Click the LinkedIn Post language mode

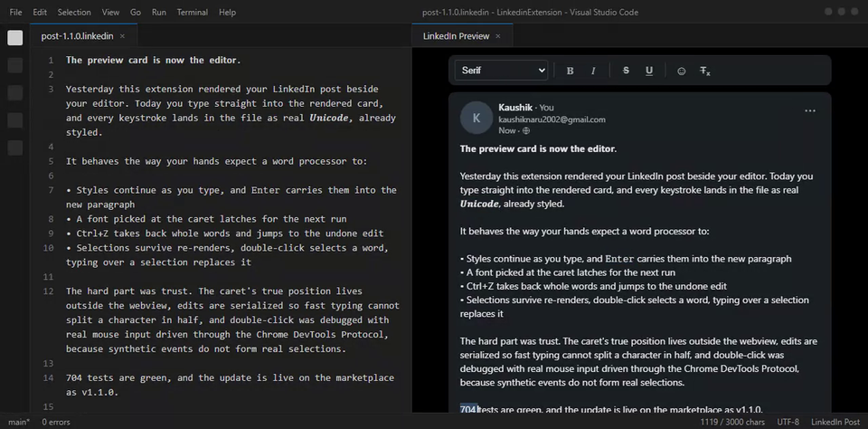point(835,423)
